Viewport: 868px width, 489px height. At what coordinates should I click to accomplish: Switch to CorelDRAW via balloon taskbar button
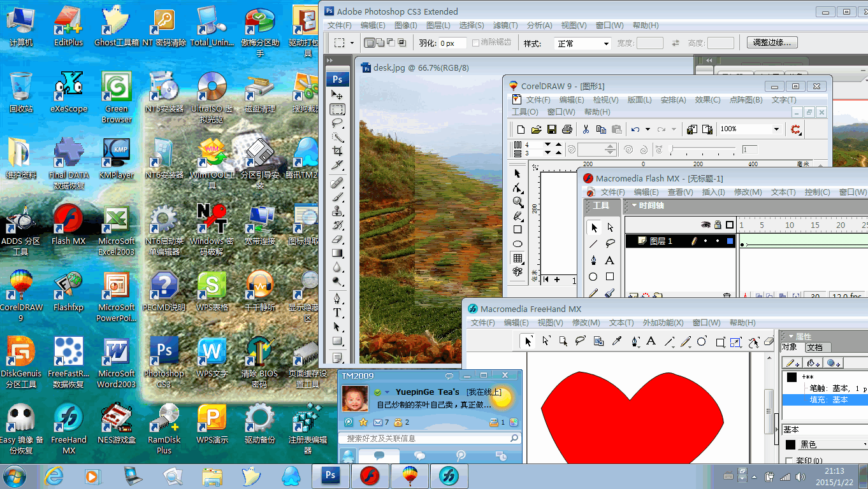click(x=410, y=476)
